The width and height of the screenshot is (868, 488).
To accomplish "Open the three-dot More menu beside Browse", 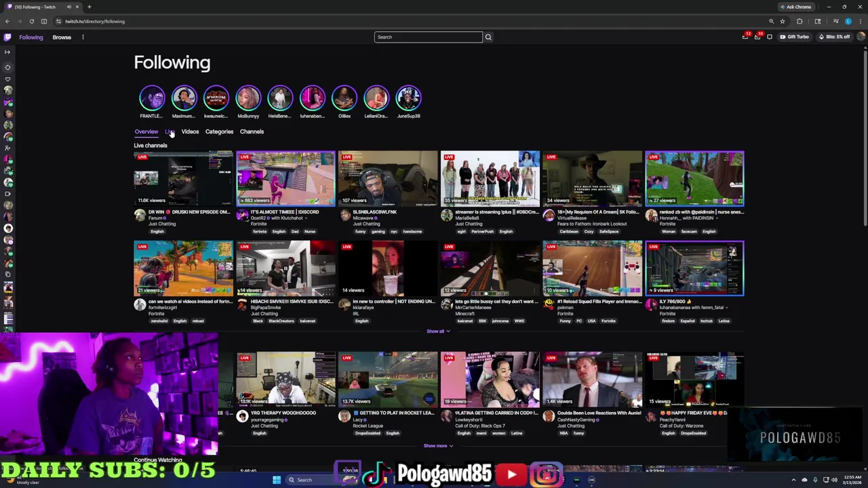I will [83, 37].
